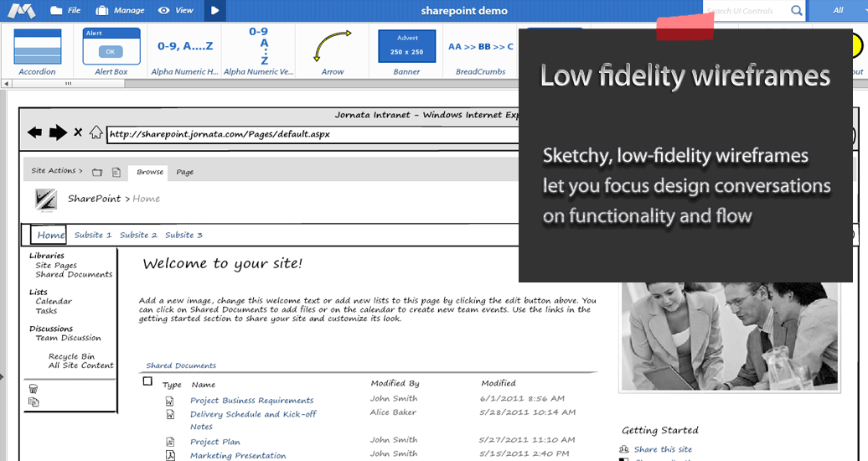Open Calendar in the sidebar
The height and width of the screenshot is (461, 868).
point(54,302)
